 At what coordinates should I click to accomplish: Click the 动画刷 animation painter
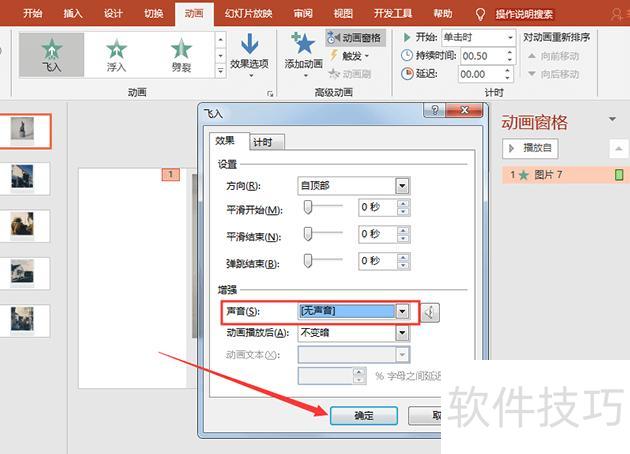[x=350, y=74]
